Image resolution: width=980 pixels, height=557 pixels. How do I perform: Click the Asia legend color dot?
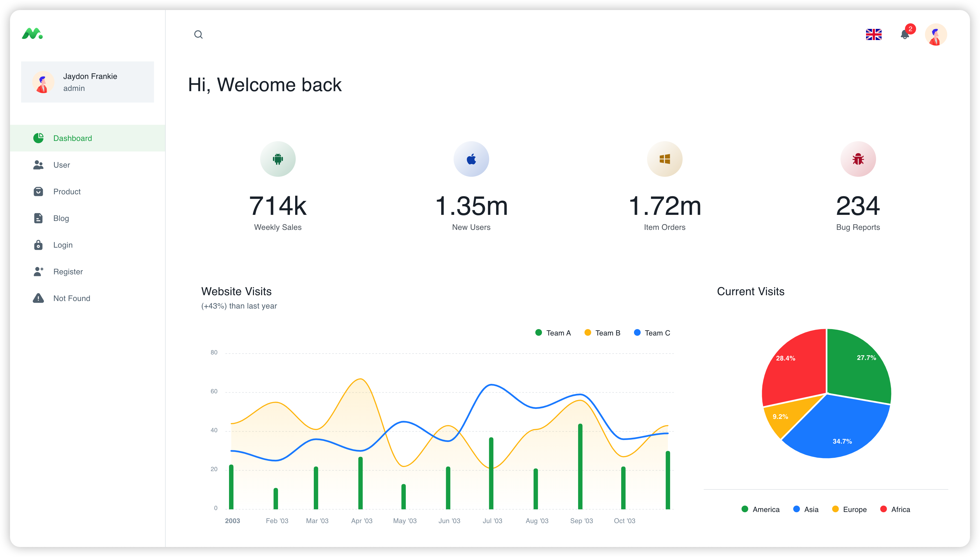tap(796, 509)
